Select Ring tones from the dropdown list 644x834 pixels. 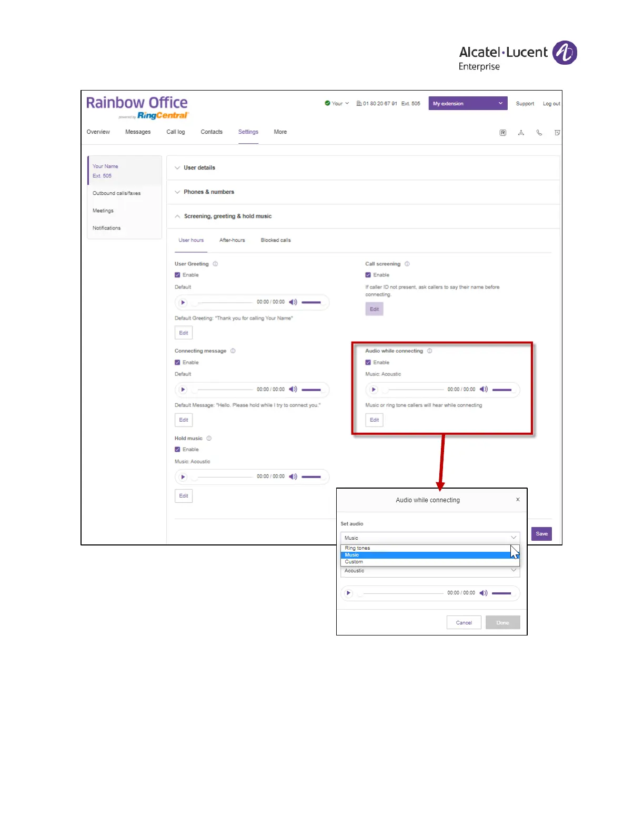pyautogui.click(x=430, y=548)
